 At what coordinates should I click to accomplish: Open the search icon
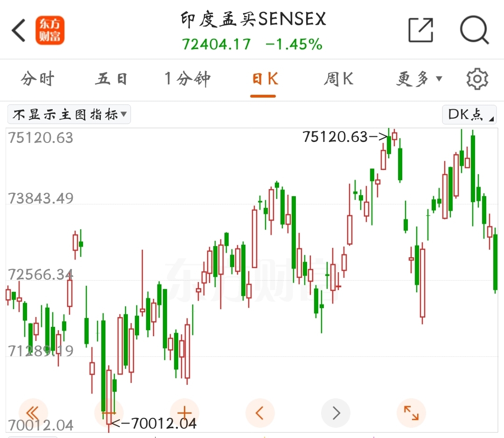[475, 30]
